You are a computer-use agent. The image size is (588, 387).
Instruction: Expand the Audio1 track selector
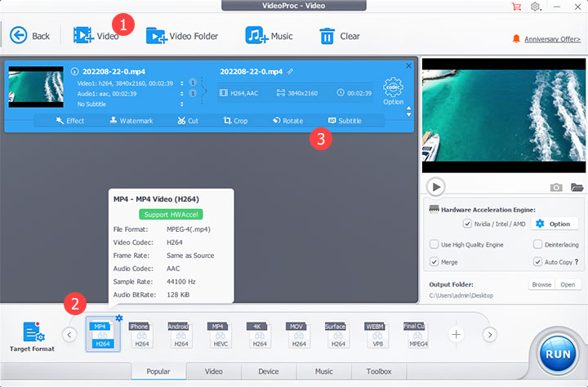coord(182,93)
